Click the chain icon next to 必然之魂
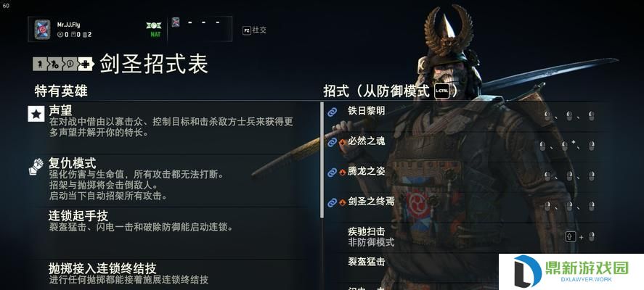This screenshot has width=644, height=290. click(332, 142)
